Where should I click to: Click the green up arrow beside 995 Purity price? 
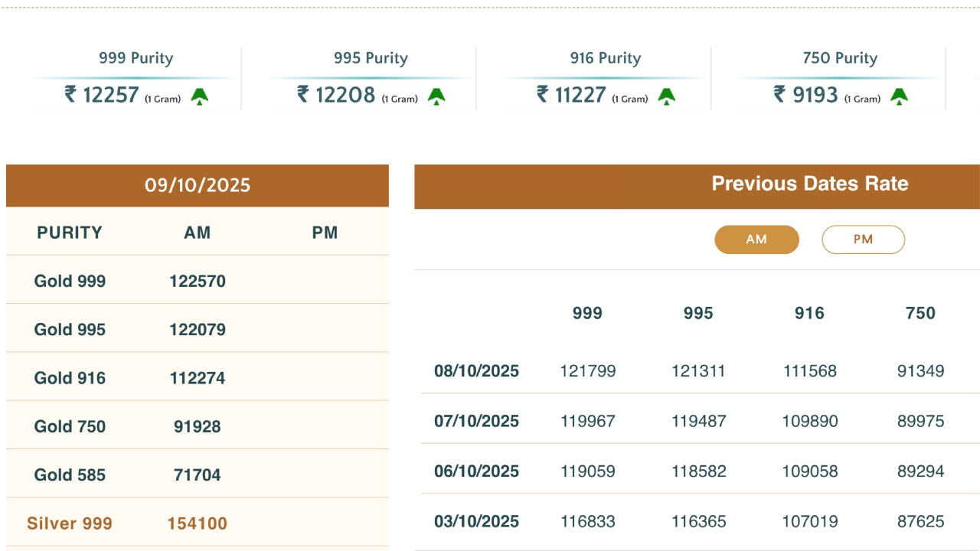click(436, 96)
